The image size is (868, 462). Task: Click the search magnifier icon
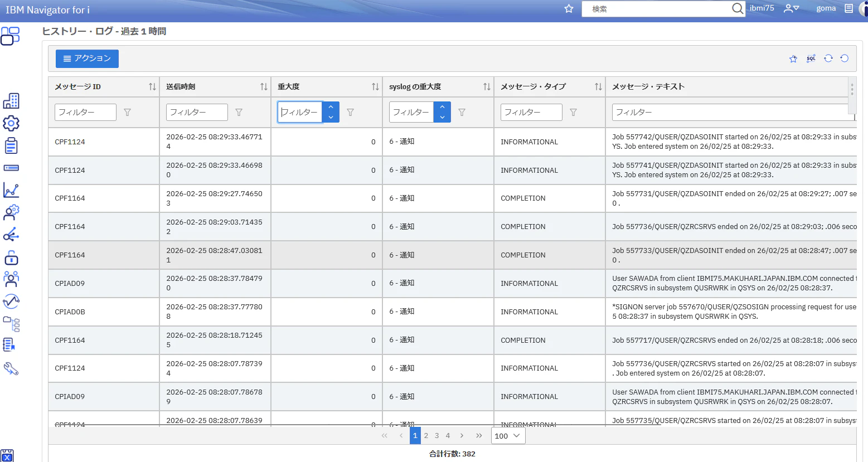[x=738, y=8]
